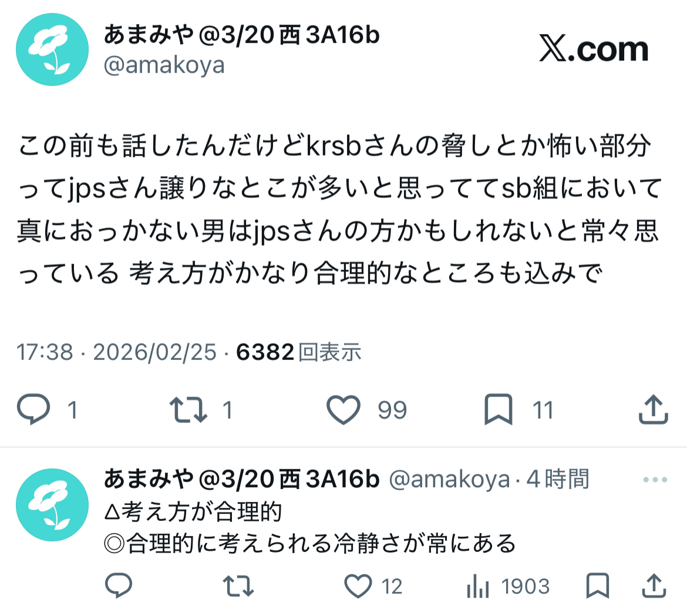The width and height of the screenshot is (687, 616).
Task: Bookmark the main tweet
Action: pos(498,409)
